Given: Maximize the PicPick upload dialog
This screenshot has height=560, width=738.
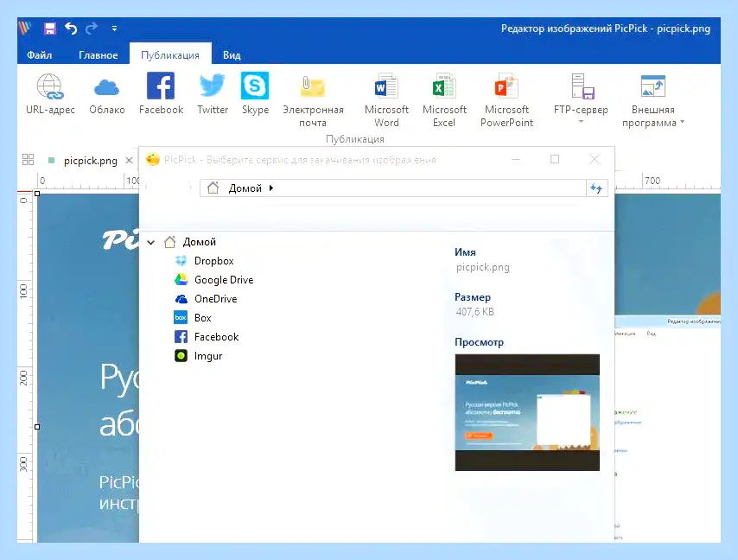Looking at the screenshot, I should point(555,159).
